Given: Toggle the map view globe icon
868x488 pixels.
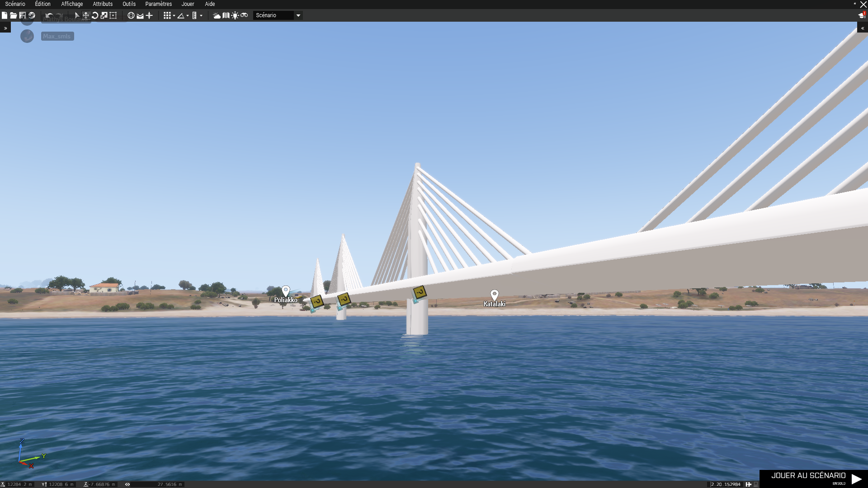Looking at the screenshot, I should coord(131,15).
